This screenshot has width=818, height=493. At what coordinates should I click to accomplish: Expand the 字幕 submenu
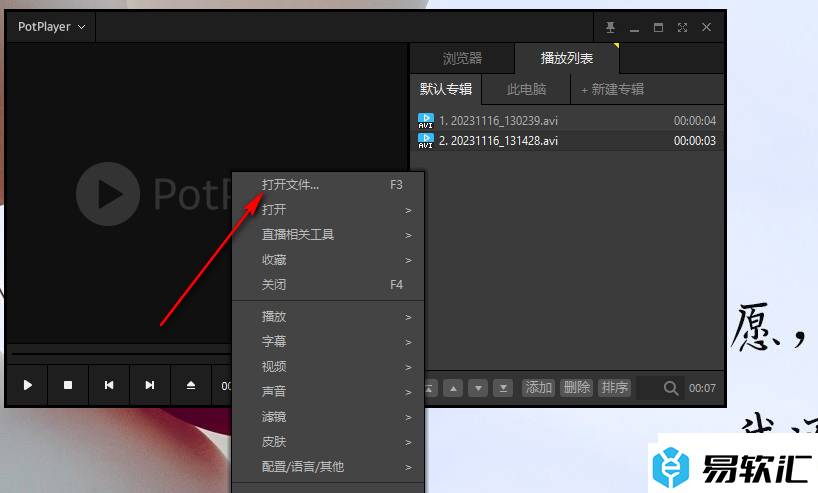point(328,342)
